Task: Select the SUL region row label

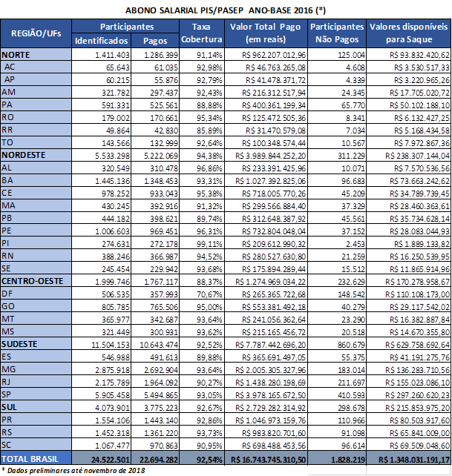Action: tap(10, 407)
